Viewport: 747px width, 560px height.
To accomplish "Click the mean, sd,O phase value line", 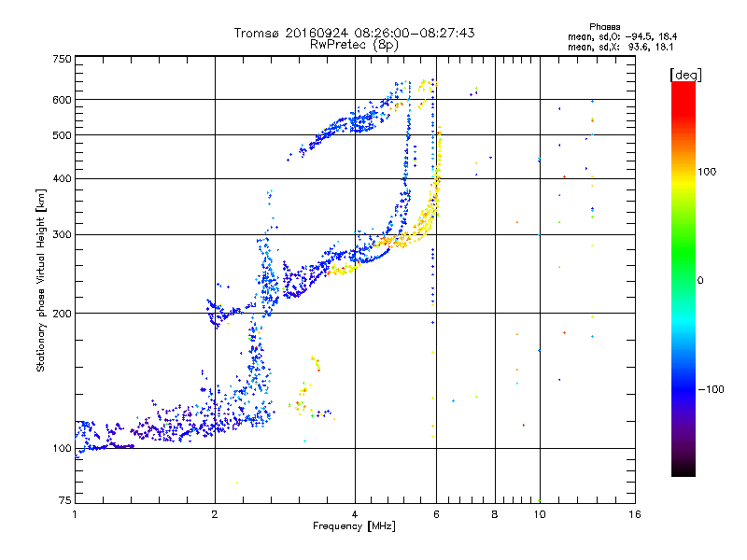I will [x=622, y=36].
